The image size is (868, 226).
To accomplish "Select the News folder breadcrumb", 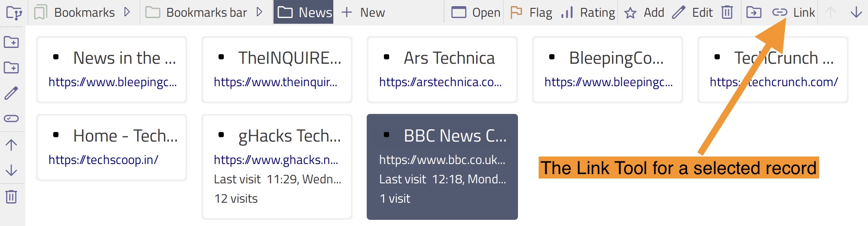I will pos(304,12).
